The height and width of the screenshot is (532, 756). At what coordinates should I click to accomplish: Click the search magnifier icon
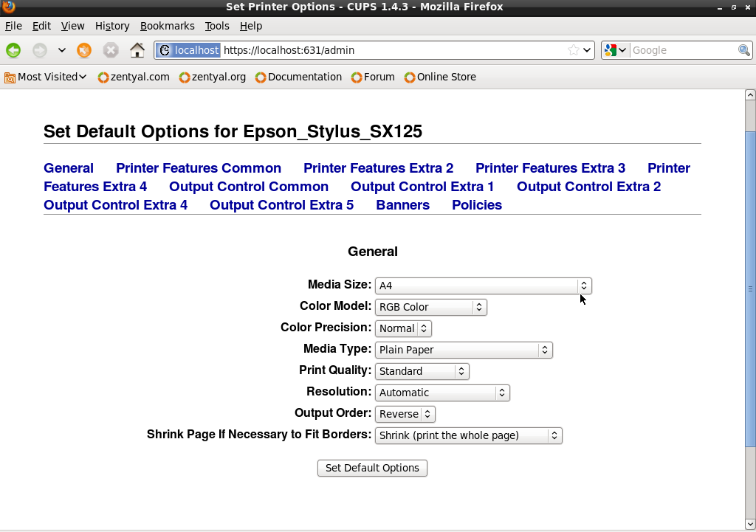point(744,50)
